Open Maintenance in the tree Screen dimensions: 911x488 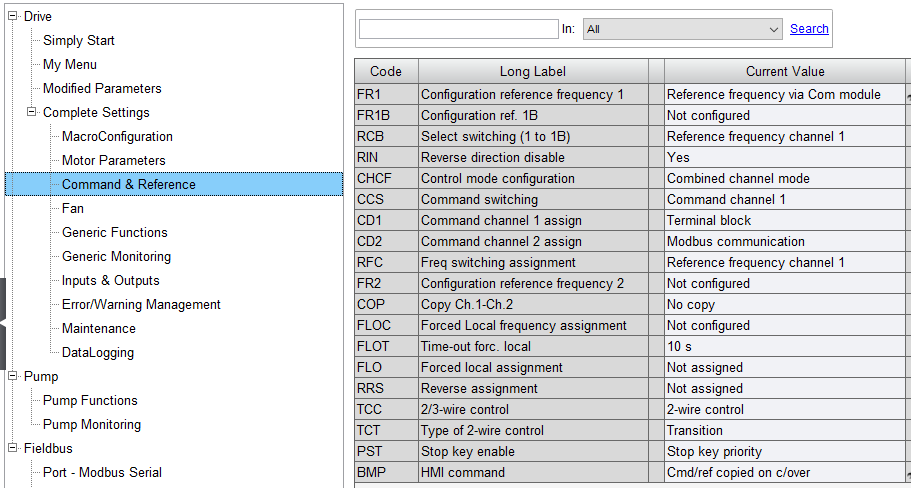(99, 328)
